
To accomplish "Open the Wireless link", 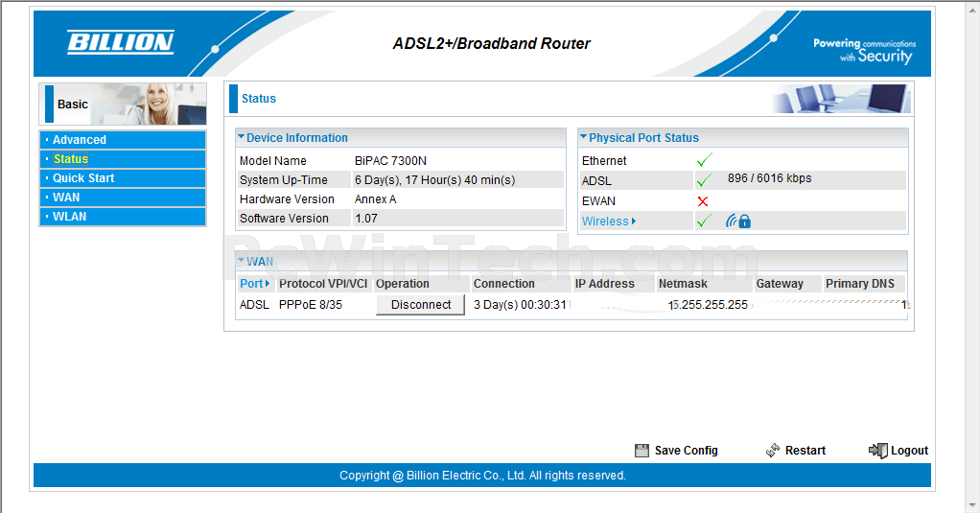I will 609,222.
